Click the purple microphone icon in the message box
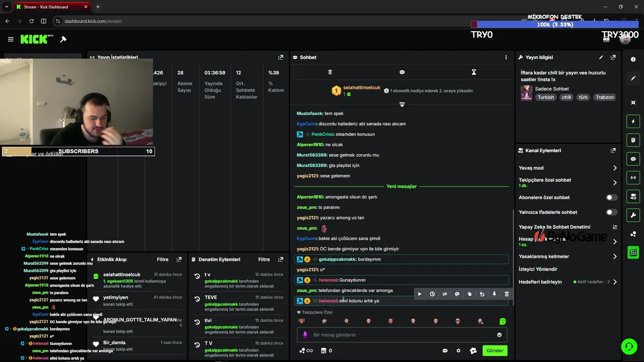The height and width of the screenshot is (362, 644). point(305,335)
